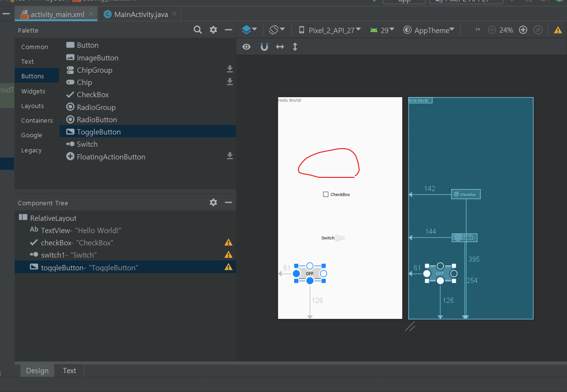Select RadioButton in the palette
Image resolution: width=567 pixels, height=392 pixels.
(148, 119)
